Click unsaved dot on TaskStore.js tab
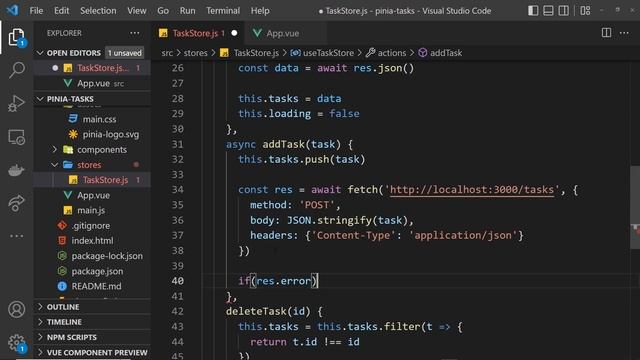Image resolution: width=640 pixels, height=360 pixels. tap(234, 33)
